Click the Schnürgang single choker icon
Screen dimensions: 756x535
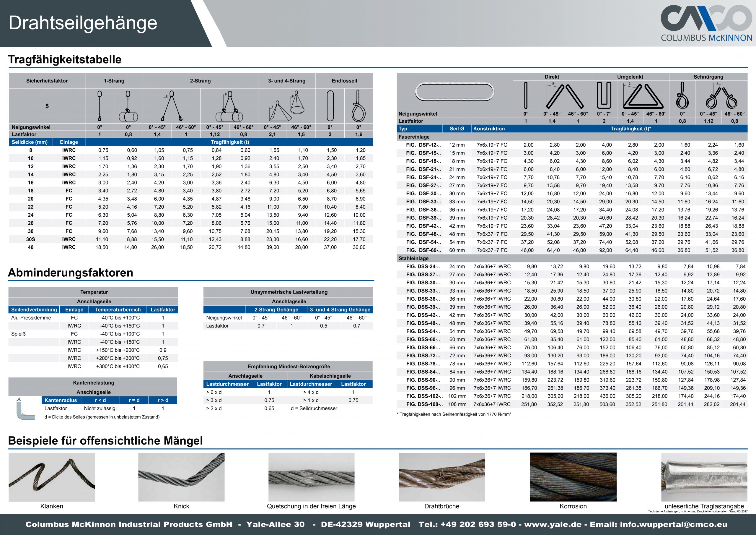click(682, 95)
